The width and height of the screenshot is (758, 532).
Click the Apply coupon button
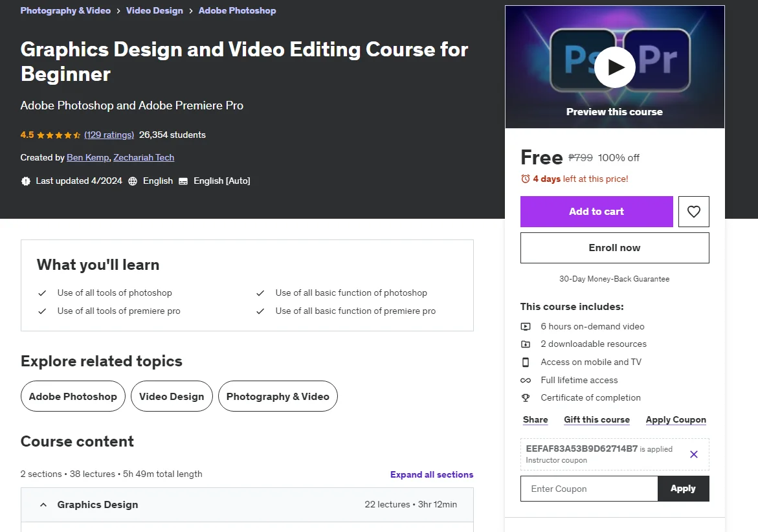(683, 489)
